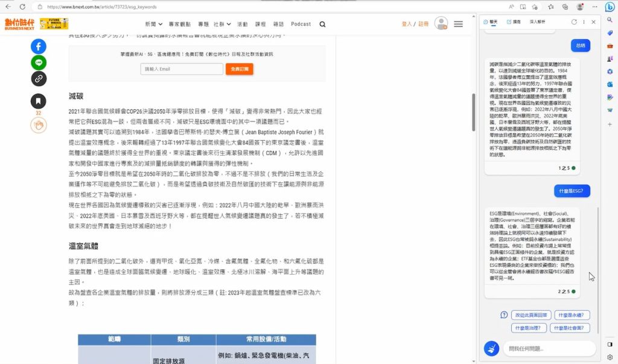This screenshot has width=618, height=364.
Task: Share article via LINE icon
Action: [39, 62]
